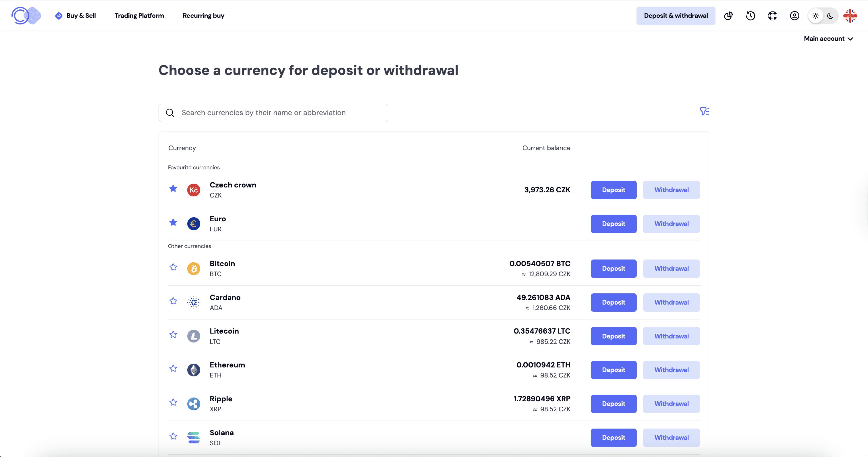Click the Cardano coin icon
The image size is (868, 457).
[194, 303]
